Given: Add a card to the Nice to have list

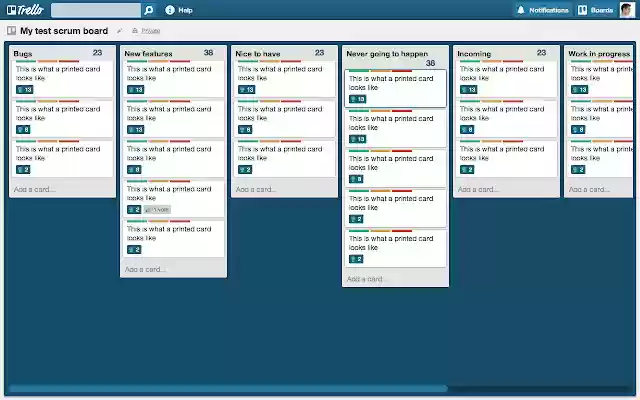Looking at the screenshot, I should pos(256,189).
